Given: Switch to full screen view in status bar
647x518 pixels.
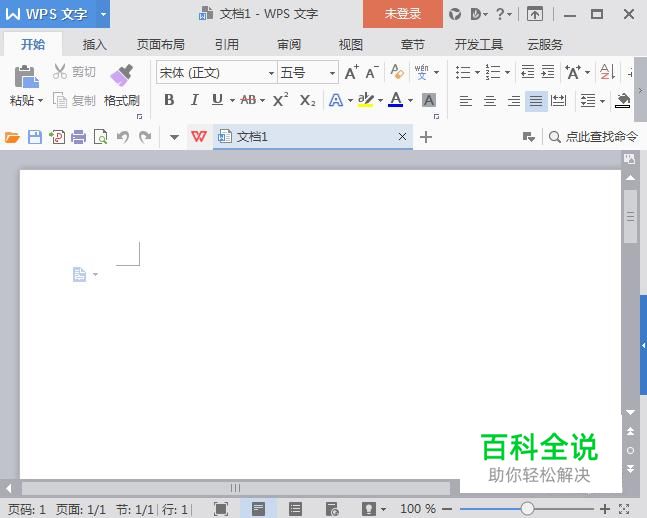Looking at the screenshot, I should click(221, 509).
